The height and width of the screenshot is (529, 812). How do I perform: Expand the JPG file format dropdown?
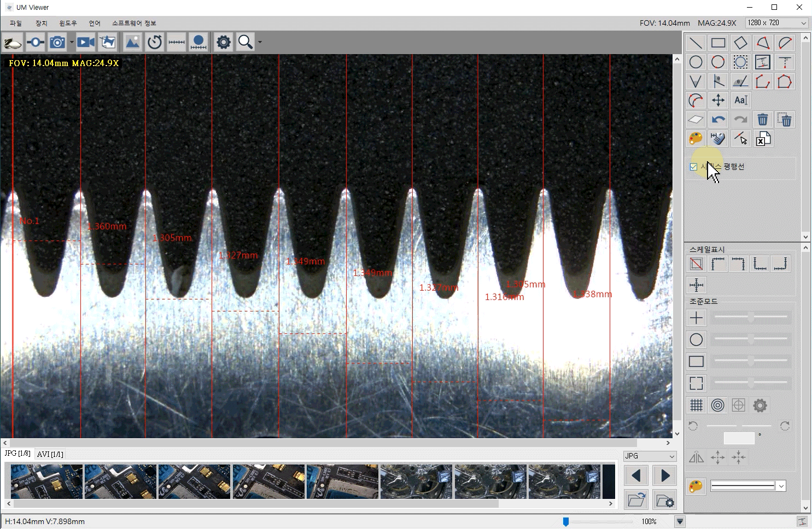650,456
